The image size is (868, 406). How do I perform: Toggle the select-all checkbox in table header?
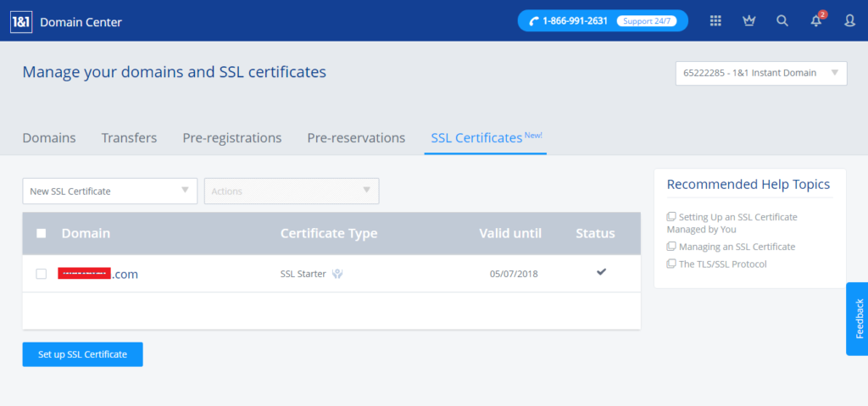(x=41, y=233)
